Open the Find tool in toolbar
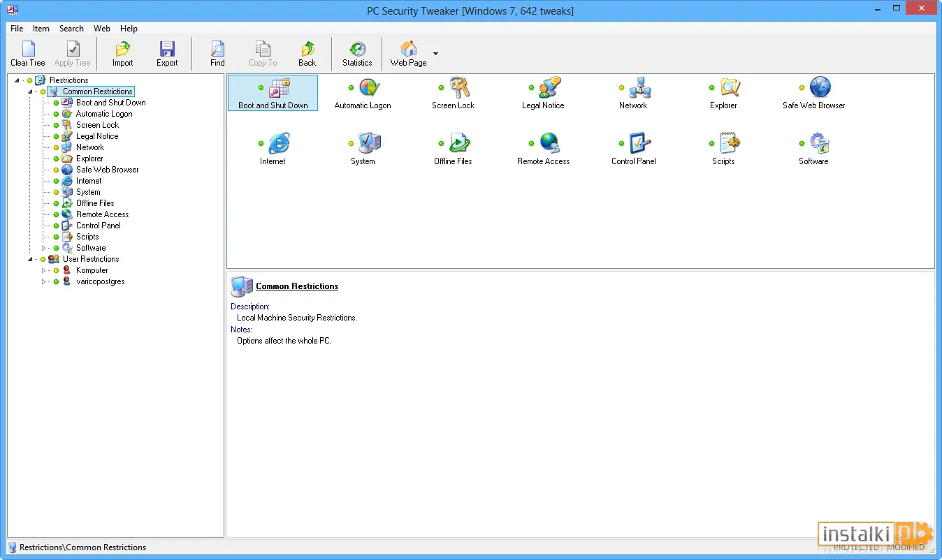This screenshot has width=942, height=560. [217, 53]
